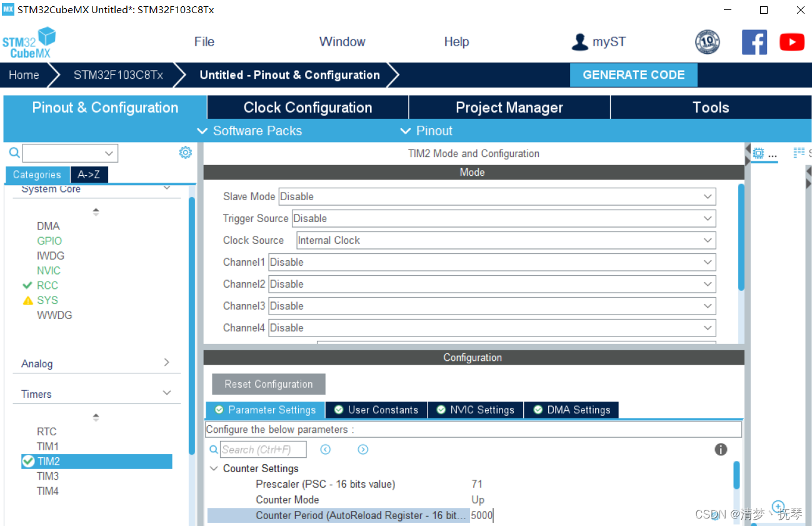This screenshot has height=526, width=812.
Task: Click the Untitled - Pinout & Configuration breadcrumb
Action: (x=289, y=75)
